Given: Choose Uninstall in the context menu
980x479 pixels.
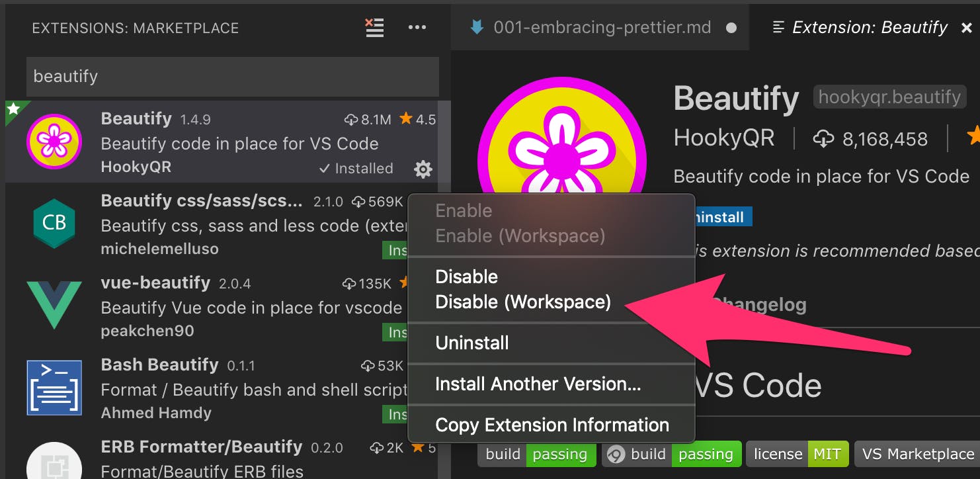Looking at the screenshot, I should (x=472, y=343).
